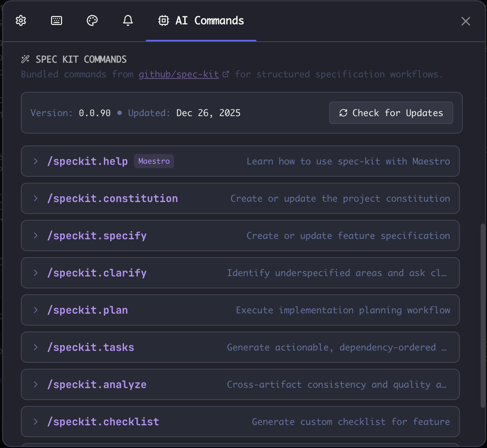Click the Maestro badge on /speckit.help
Screen dimensions: 487x448
point(154,161)
